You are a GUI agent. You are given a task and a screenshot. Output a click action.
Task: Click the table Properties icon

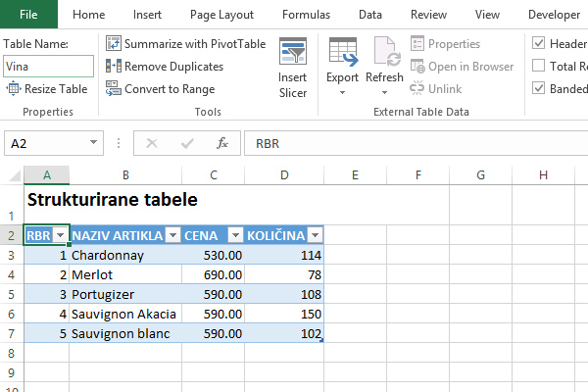click(x=417, y=44)
